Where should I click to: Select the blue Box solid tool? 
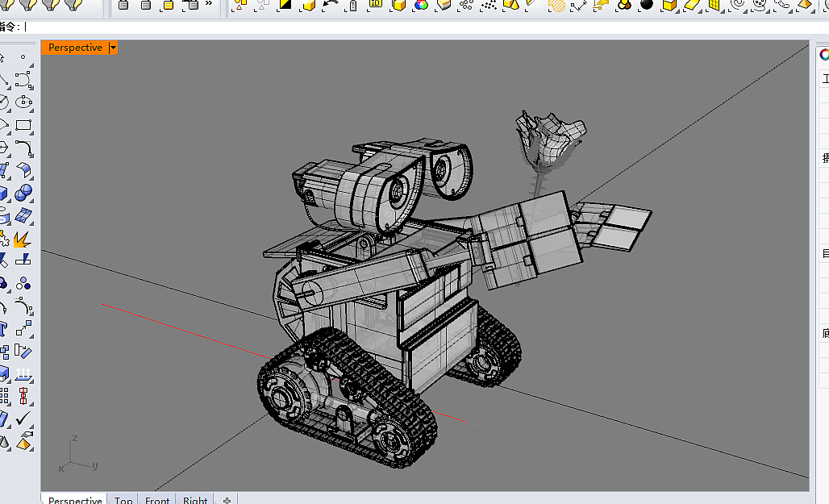tap(4, 193)
